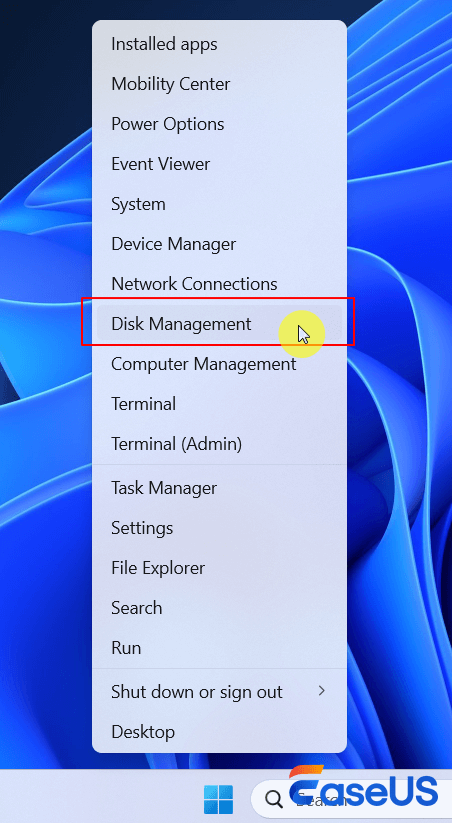The width and height of the screenshot is (452, 823).
Task: Launch Event Viewer
Action: coord(219,164)
